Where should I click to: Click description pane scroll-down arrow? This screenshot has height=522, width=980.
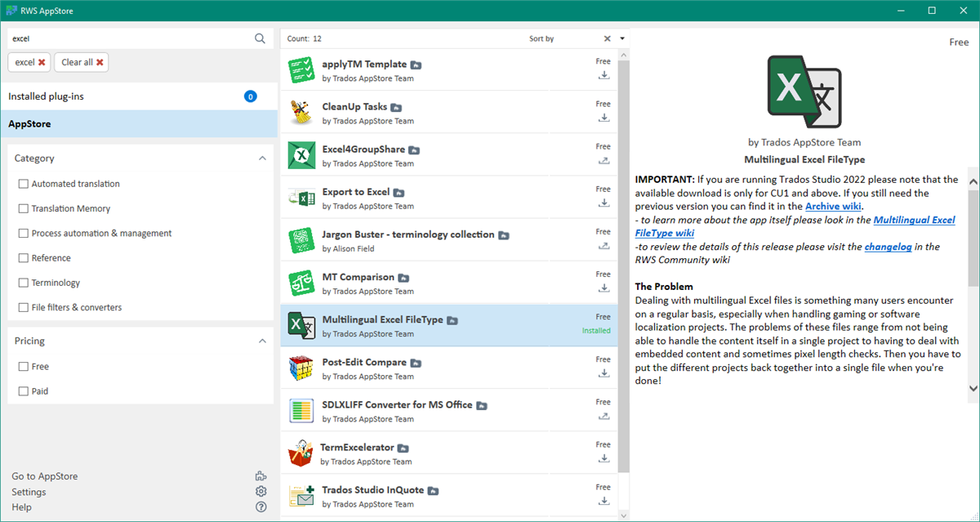(973, 388)
